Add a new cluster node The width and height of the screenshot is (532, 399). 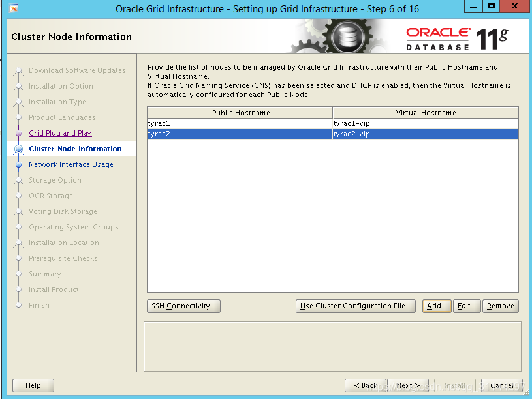tap(437, 306)
